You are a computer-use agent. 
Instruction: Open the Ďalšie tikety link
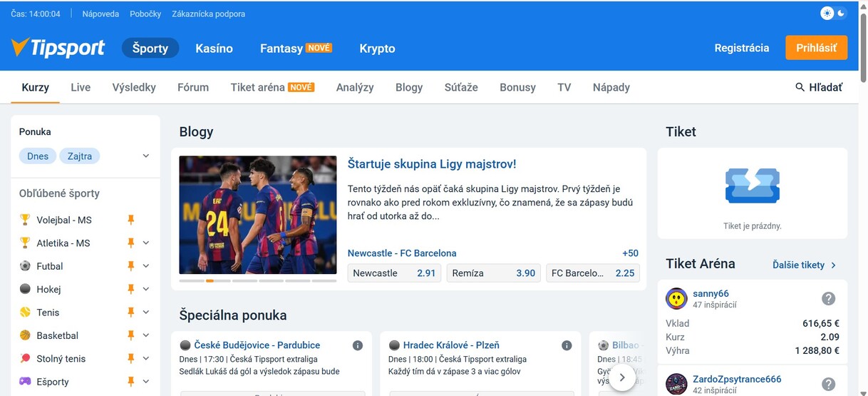(804, 265)
